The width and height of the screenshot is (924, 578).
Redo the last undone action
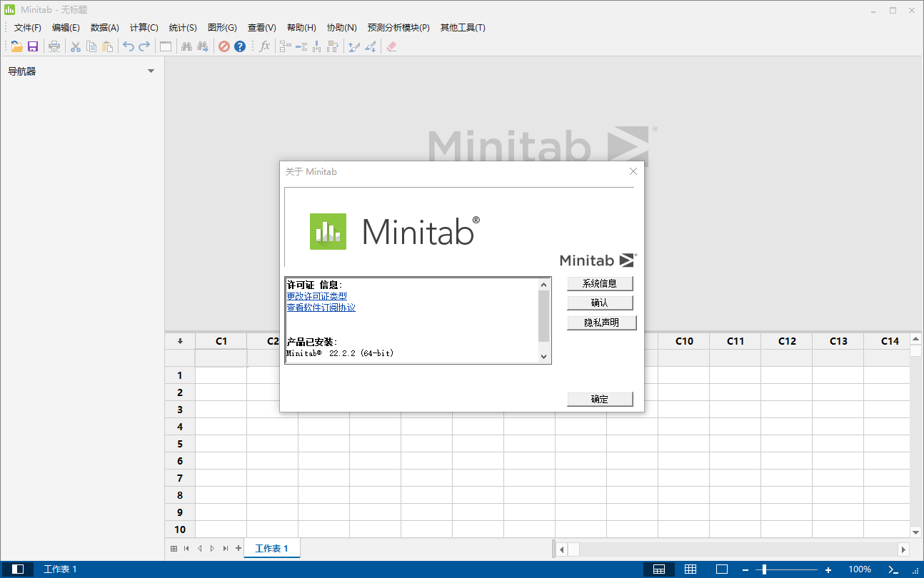pyautogui.click(x=144, y=46)
